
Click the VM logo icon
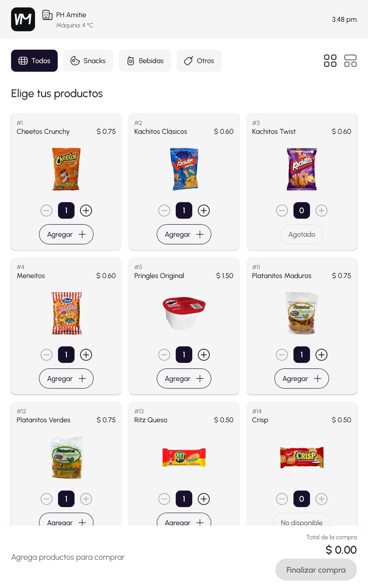point(23,19)
